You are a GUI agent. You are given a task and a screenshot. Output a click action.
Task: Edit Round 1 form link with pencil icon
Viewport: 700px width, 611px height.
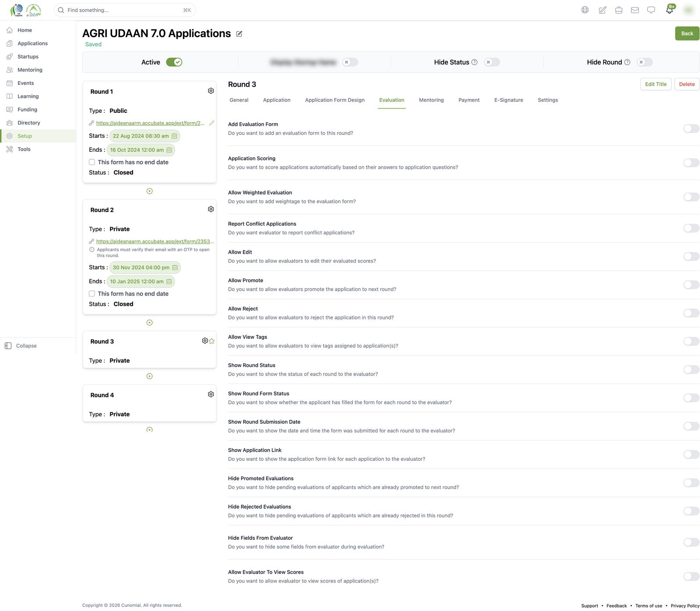pyautogui.click(x=212, y=123)
